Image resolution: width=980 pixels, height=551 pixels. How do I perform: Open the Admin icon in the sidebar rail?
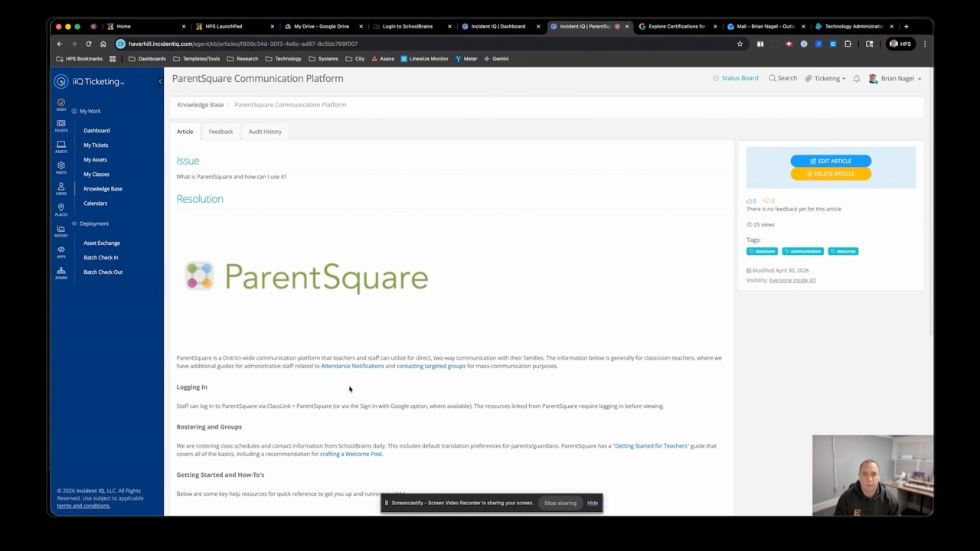[61, 272]
